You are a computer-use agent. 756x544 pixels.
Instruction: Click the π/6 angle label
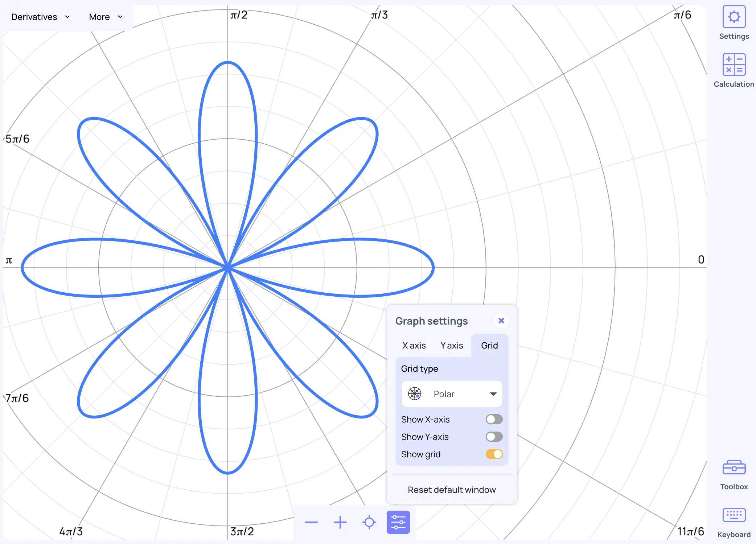(x=683, y=15)
